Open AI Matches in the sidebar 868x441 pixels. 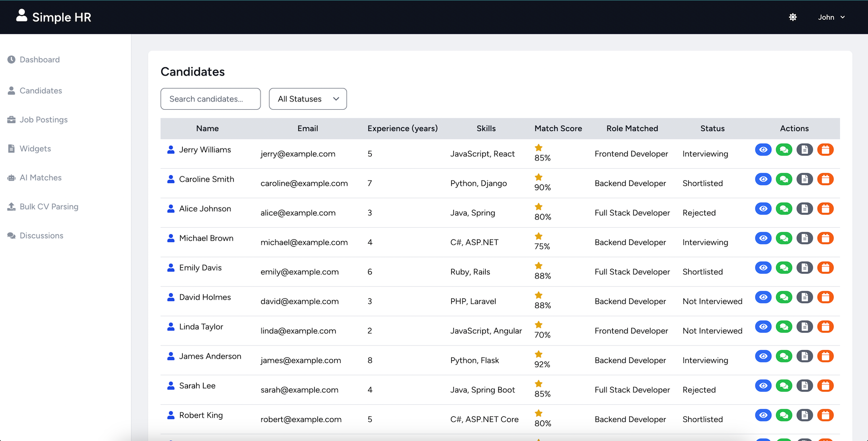pos(40,178)
